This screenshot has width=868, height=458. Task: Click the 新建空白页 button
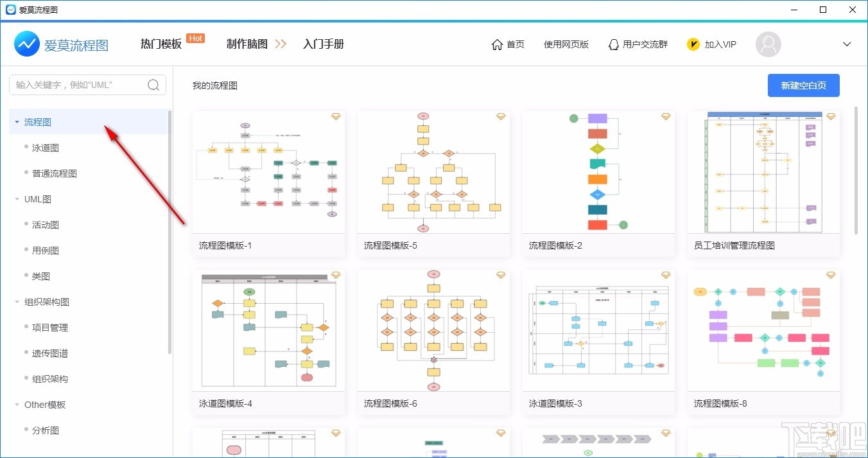tap(803, 85)
